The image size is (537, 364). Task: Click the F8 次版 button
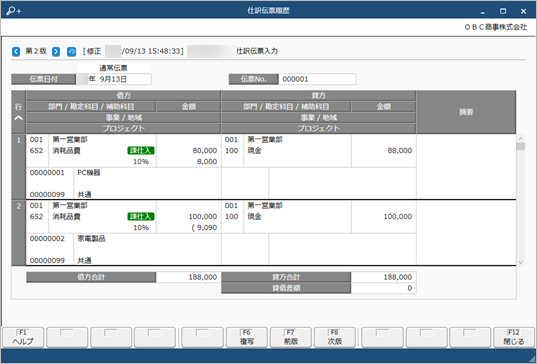tap(335, 337)
